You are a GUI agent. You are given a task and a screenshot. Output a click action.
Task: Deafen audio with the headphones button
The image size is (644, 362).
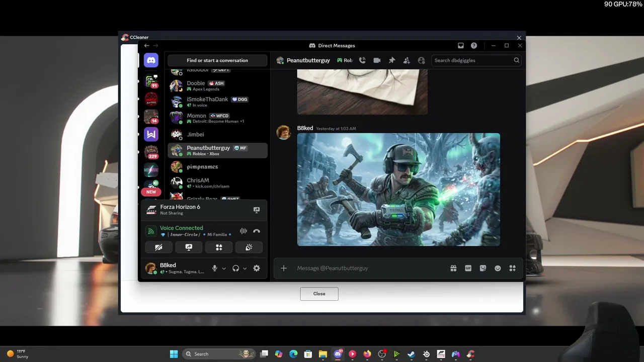click(235, 268)
